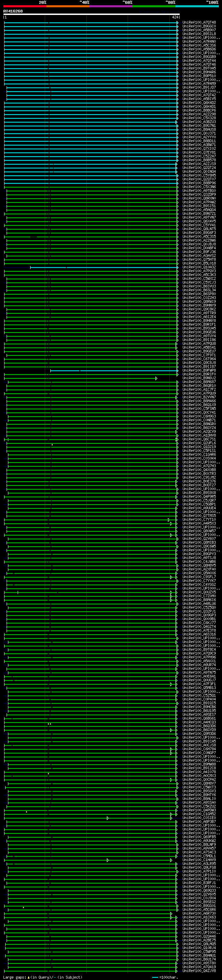Select the UniRef100_A5B6D6 label
Viewport: 222px width, 980px height.
click(x=199, y=49)
